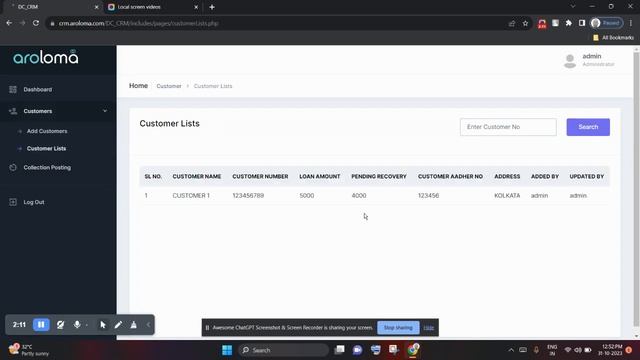This screenshot has width=640, height=360.
Task: Click the address bar URL
Action: point(138,23)
